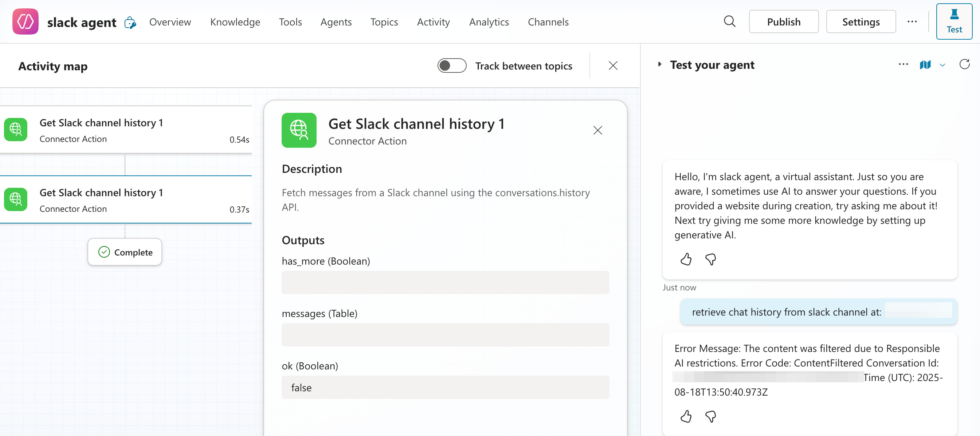Image resolution: width=980 pixels, height=436 pixels.
Task: Expand the chevron next to map icon
Action: [x=942, y=65]
